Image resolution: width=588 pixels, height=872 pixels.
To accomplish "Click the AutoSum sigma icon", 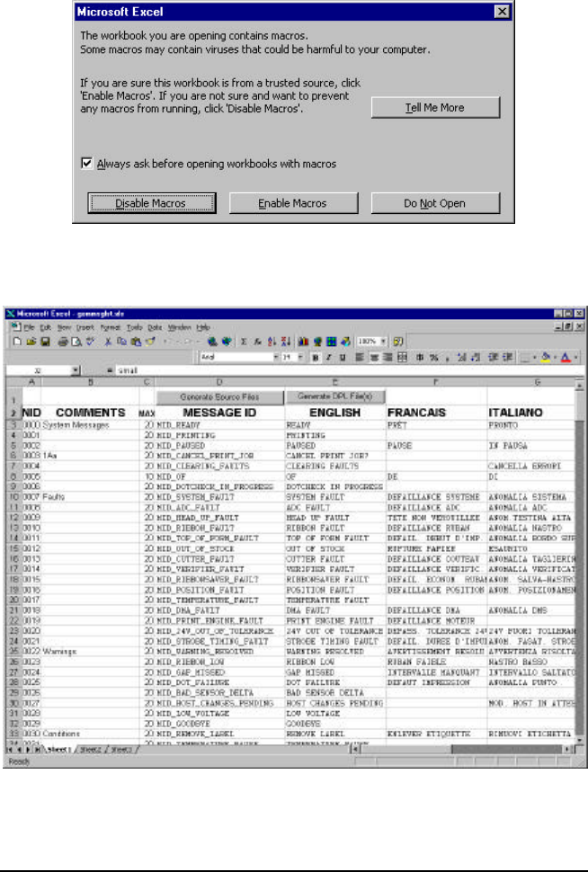I will click(243, 342).
